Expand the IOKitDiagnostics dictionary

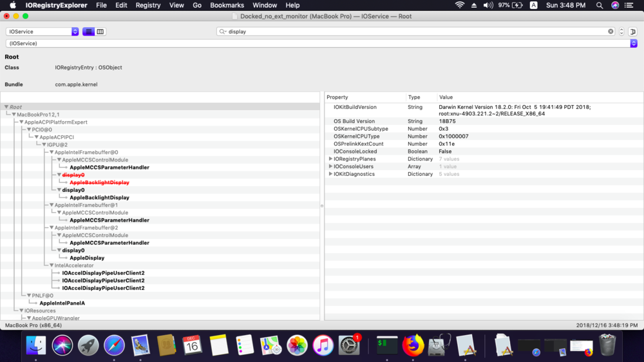331,174
